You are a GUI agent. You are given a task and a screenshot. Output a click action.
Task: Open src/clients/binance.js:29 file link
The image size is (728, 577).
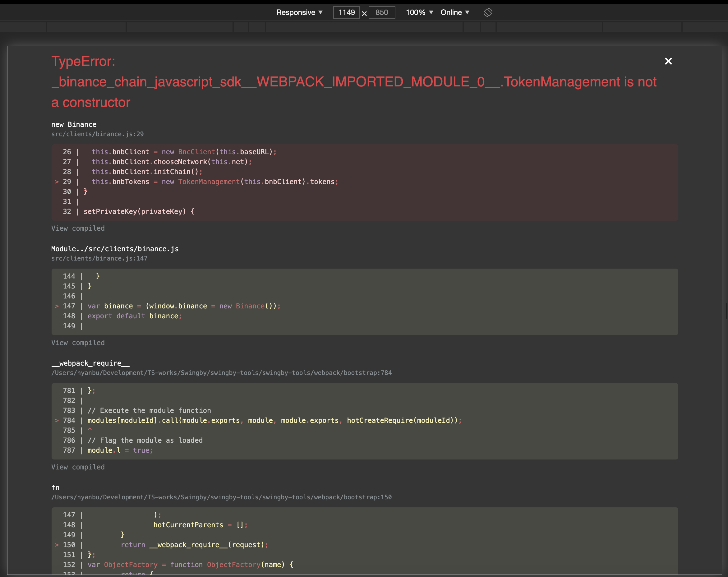point(97,134)
